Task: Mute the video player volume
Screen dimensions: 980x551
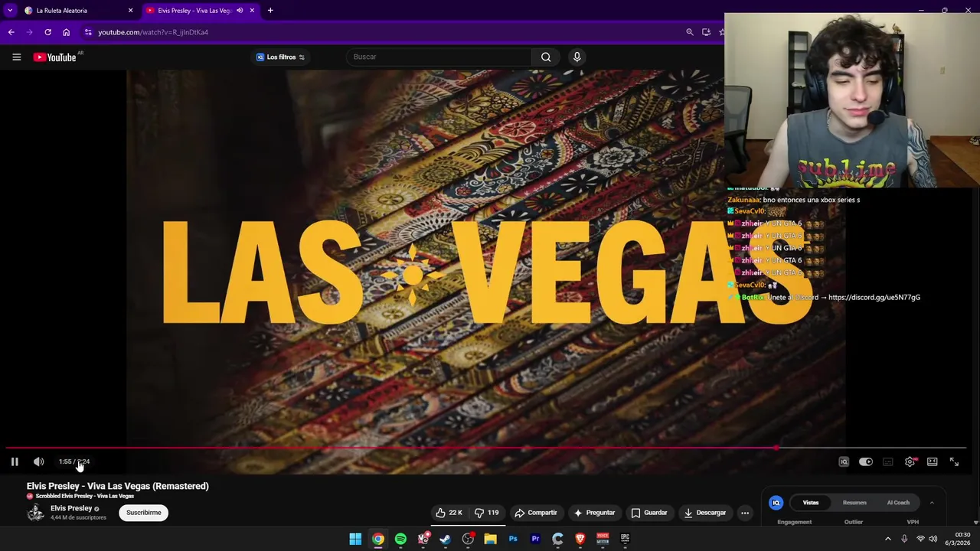Action: (x=38, y=461)
